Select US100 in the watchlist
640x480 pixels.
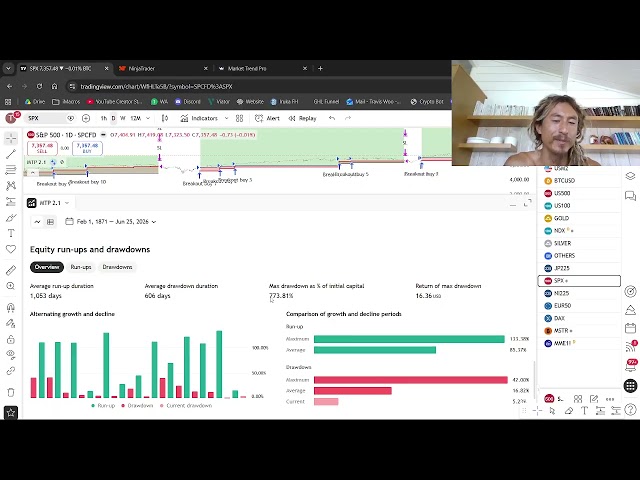[579, 206]
